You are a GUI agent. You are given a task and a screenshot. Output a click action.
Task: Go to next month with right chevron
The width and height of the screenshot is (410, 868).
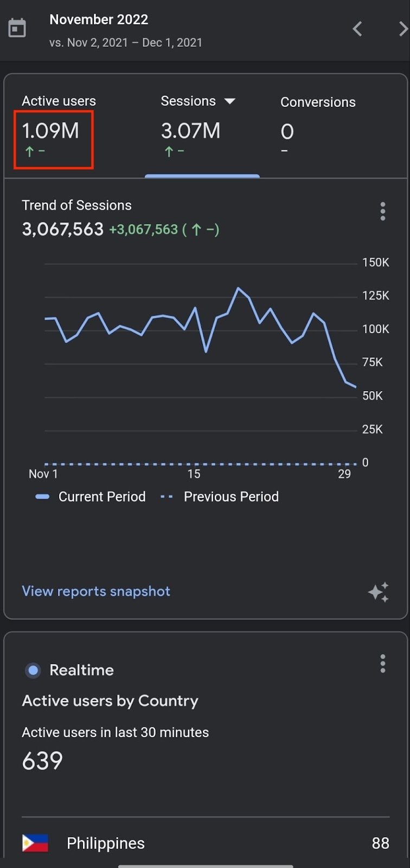tap(402, 29)
